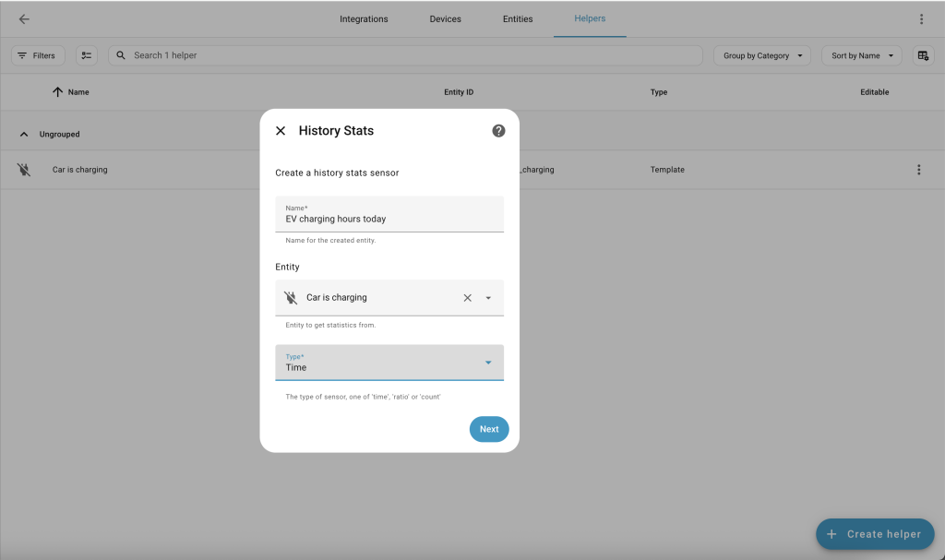Switch to the Devices tab
This screenshot has width=945, height=560.
point(445,19)
